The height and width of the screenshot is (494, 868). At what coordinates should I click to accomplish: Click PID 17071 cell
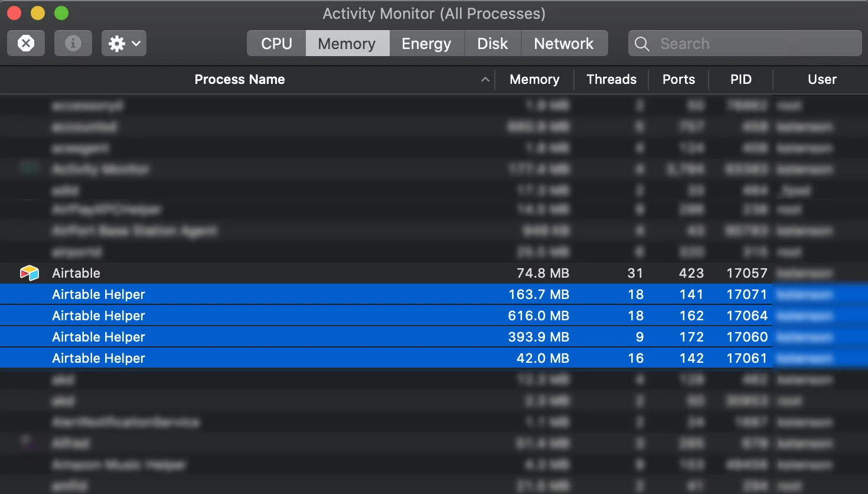click(747, 294)
